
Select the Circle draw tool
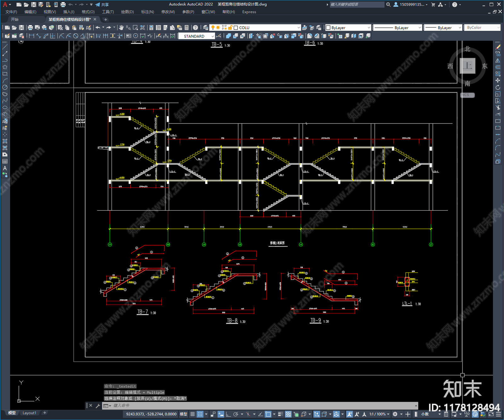pyautogui.click(x=5, y=87)
